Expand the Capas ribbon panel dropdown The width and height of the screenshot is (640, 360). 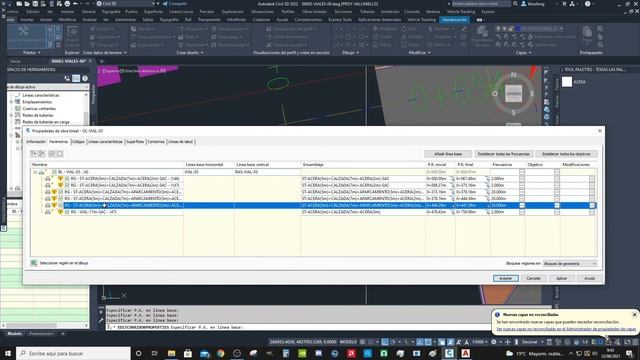523,53
